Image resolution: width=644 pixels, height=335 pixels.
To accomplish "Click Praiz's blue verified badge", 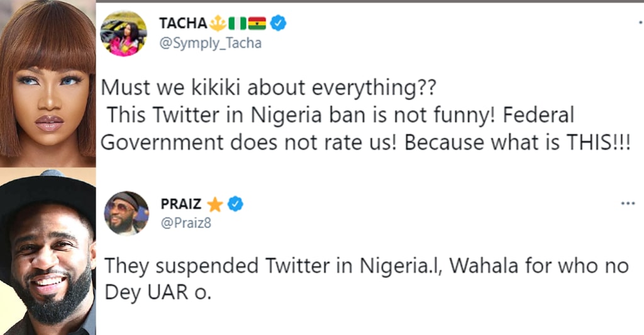I will click(x=235, y=204).
